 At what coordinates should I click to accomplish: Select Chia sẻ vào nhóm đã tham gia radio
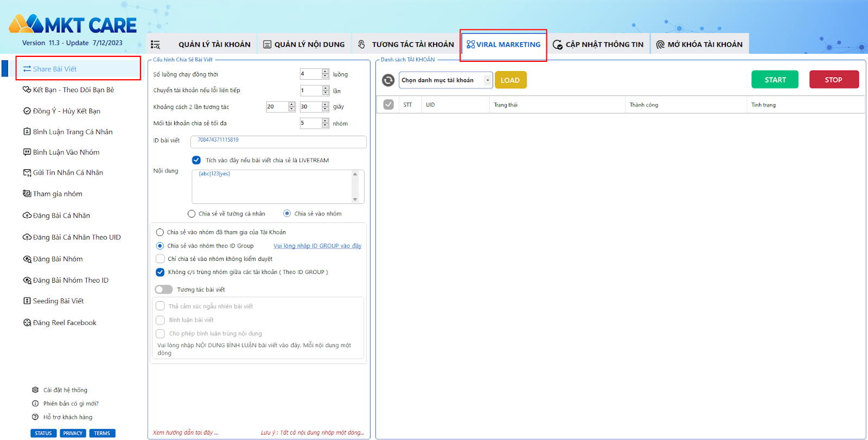coord(160,232)
